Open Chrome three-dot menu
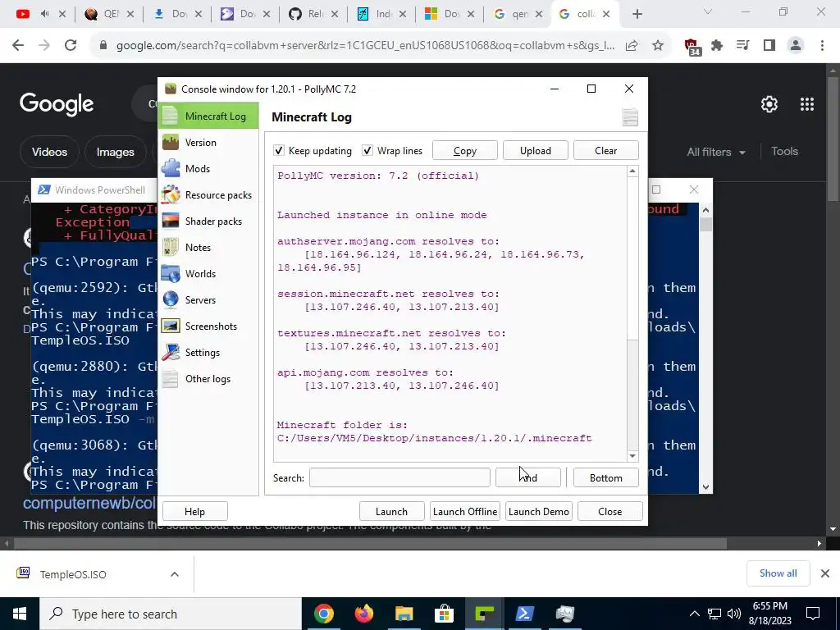Viewport: 840px width, 630px height. (822, 46)
